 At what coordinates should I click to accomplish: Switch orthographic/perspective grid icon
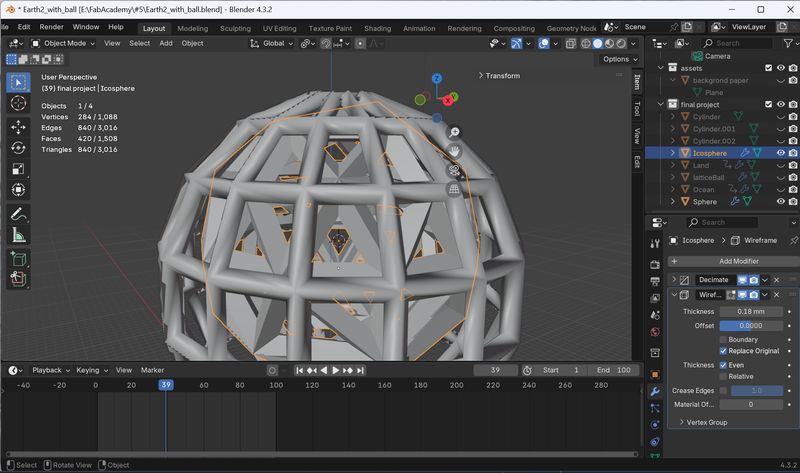(454, 189)
